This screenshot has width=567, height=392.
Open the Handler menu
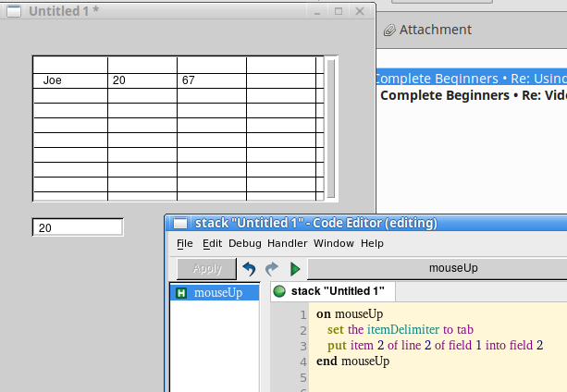(287, 243)
